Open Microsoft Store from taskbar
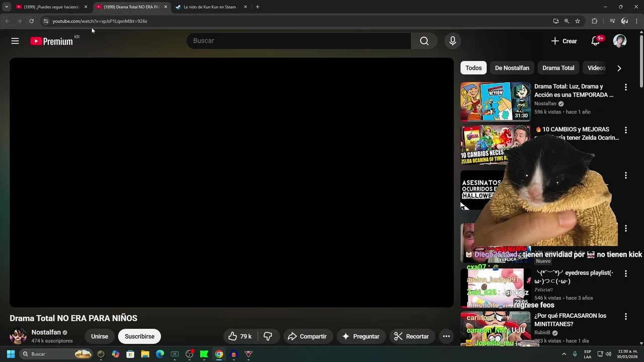644x362 pixels. (x=130, y=354)
